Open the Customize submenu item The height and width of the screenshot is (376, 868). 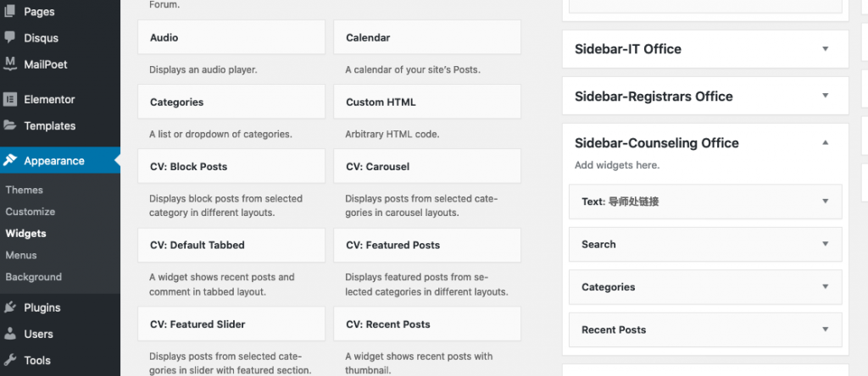coord(30,212)
